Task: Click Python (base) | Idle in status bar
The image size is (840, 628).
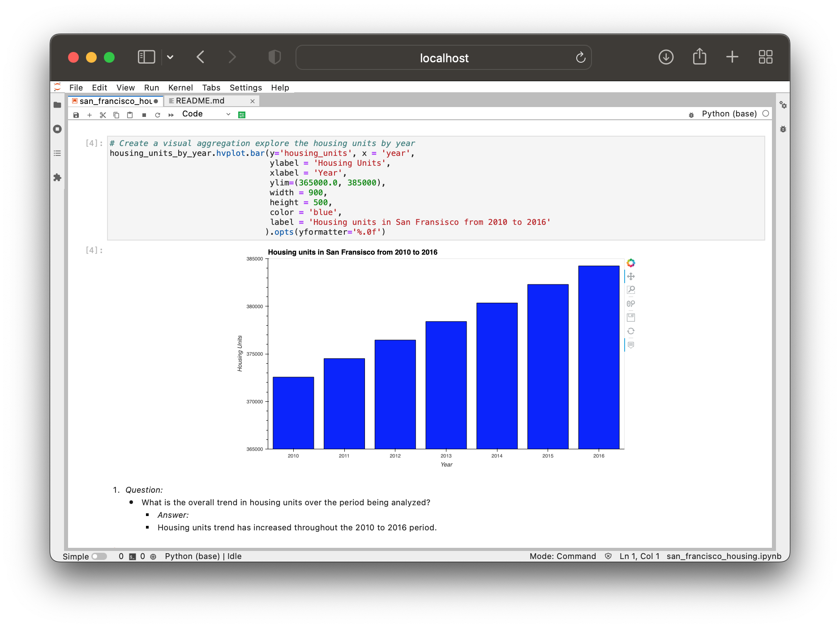Action: [203, 556]
